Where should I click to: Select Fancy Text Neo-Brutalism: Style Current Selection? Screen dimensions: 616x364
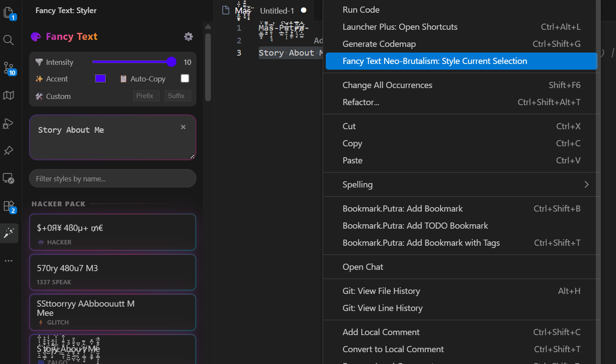coord(461,61)
